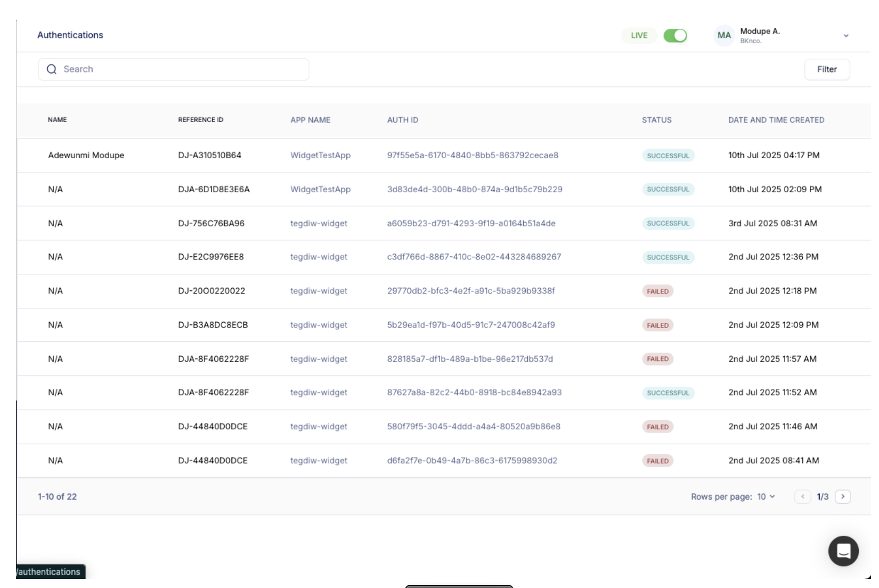Click the Filter button
Screen dimensions: 879x588
pos(827,69)
